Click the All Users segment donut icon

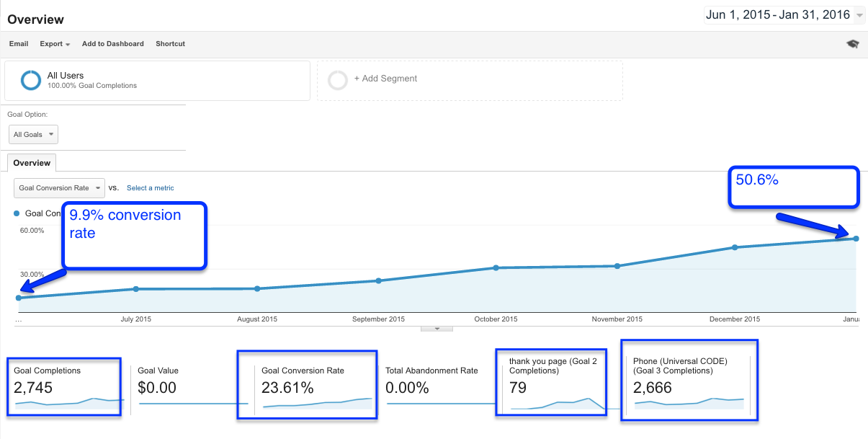point(31,80)
